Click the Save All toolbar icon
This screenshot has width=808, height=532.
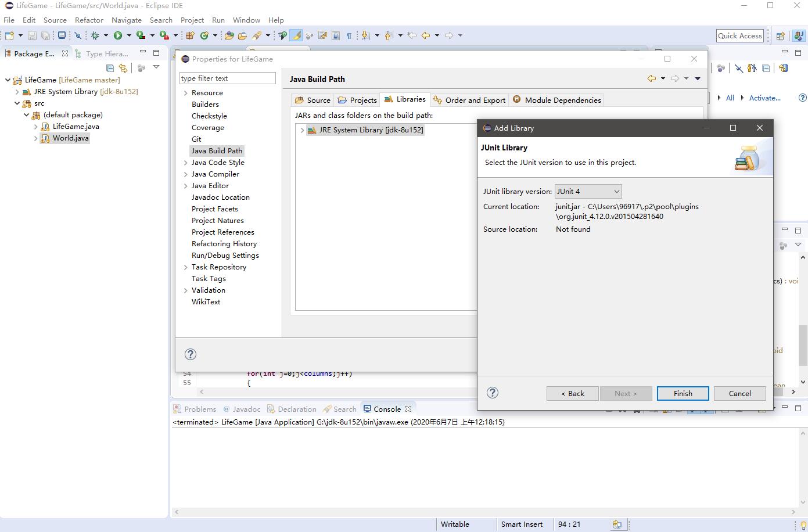click(x=45, y=35)
